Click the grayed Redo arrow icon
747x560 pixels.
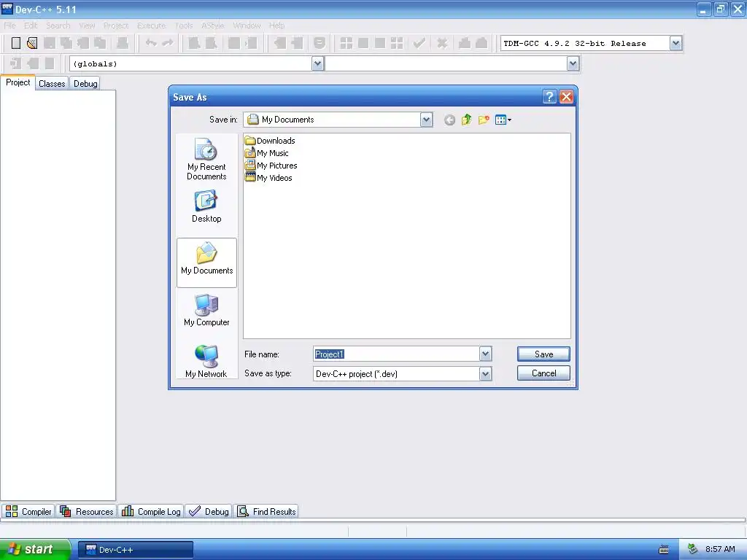(x=168, y=43)
